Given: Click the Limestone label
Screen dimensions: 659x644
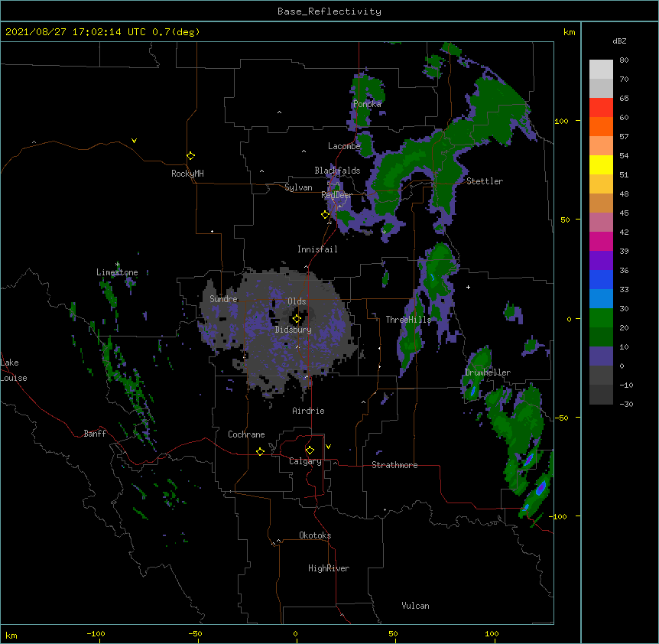Looking at the screenshot, I should click(x=117, y=272).
